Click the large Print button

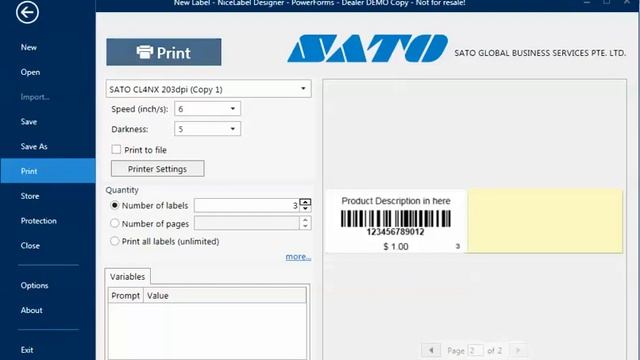164,52
